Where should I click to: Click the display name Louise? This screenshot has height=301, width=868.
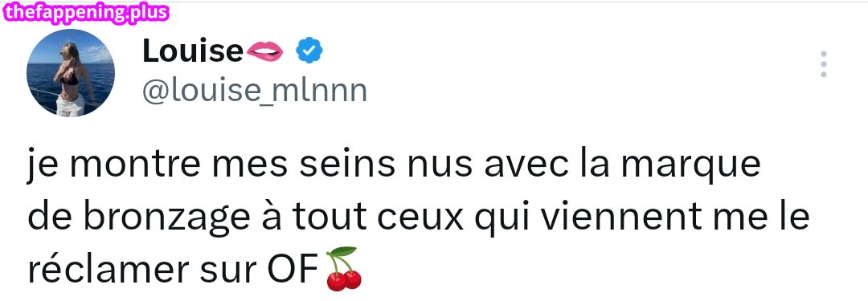[x=193, y=51]
